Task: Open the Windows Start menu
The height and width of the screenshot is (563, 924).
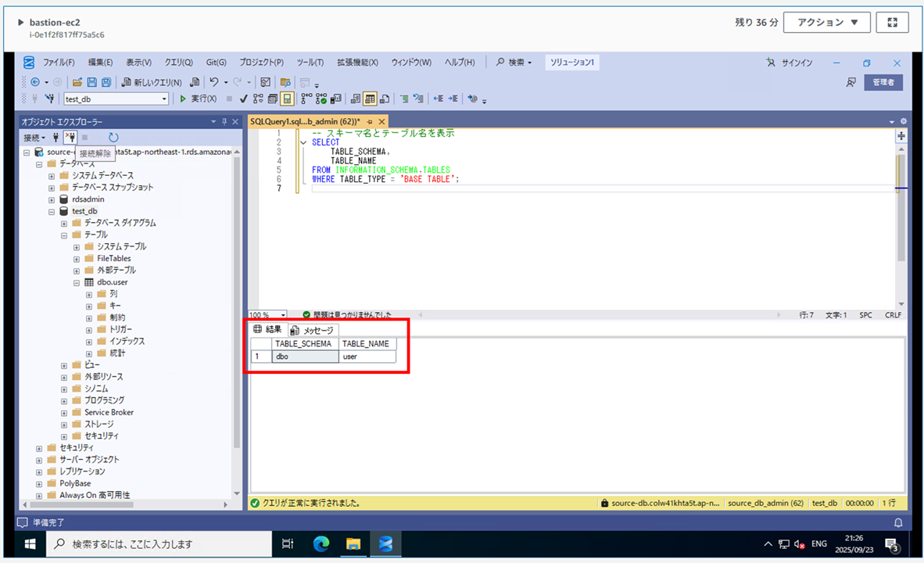Action: [30, 543]
